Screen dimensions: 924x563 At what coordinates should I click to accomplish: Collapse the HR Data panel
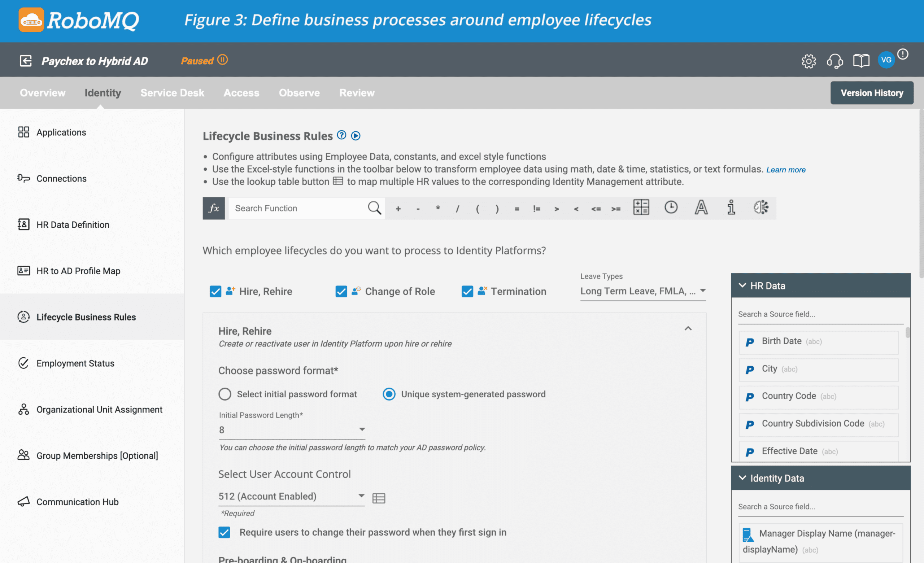tap(742, 285)
